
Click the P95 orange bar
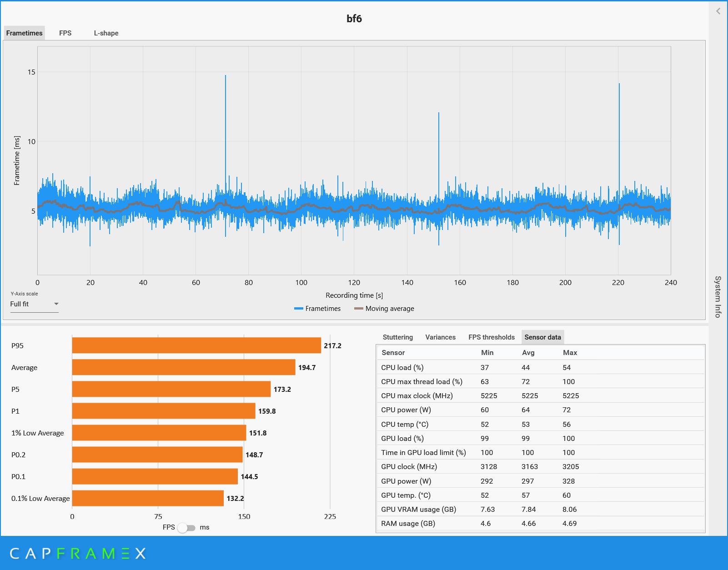(x=196, y=345)
